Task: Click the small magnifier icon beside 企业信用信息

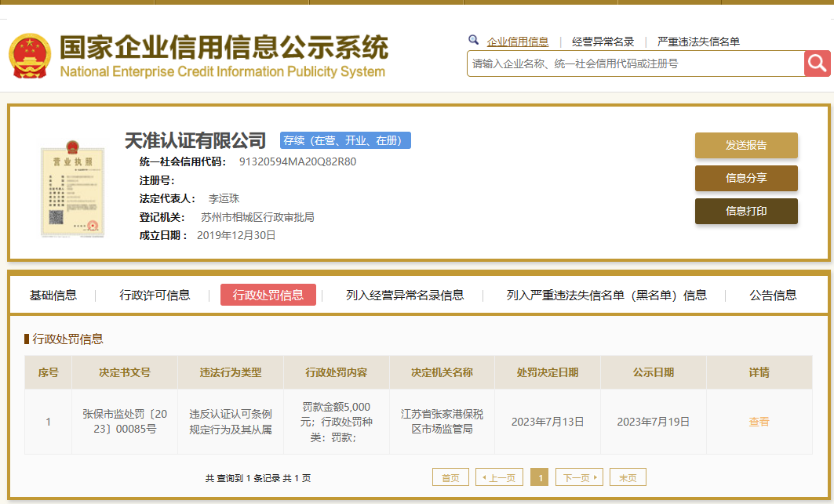Action: [x=473, y=39]
